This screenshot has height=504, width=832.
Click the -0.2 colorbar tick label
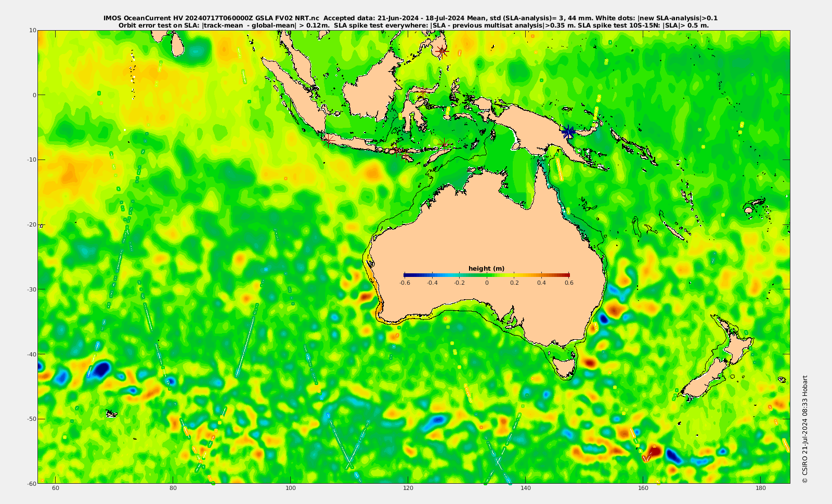click(460, 283)
